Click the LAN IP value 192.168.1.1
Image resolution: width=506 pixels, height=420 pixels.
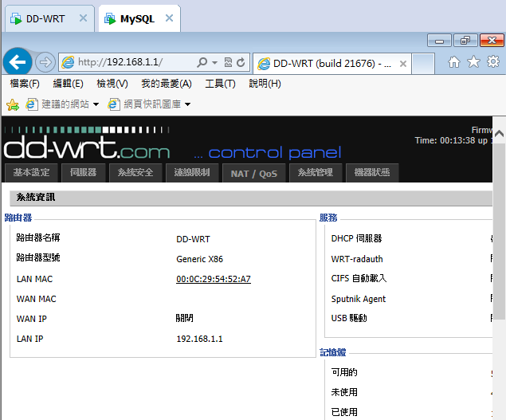(199, 339)
